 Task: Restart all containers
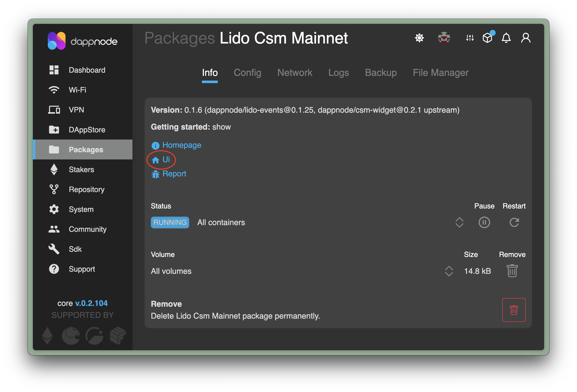(x=514, y=222)
